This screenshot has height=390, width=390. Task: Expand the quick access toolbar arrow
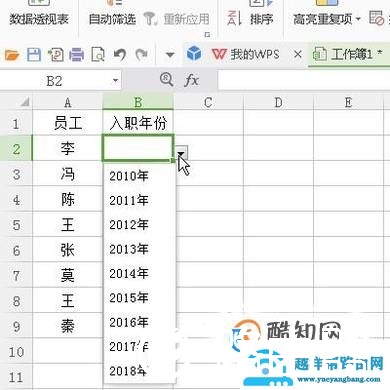pos(170,54)
